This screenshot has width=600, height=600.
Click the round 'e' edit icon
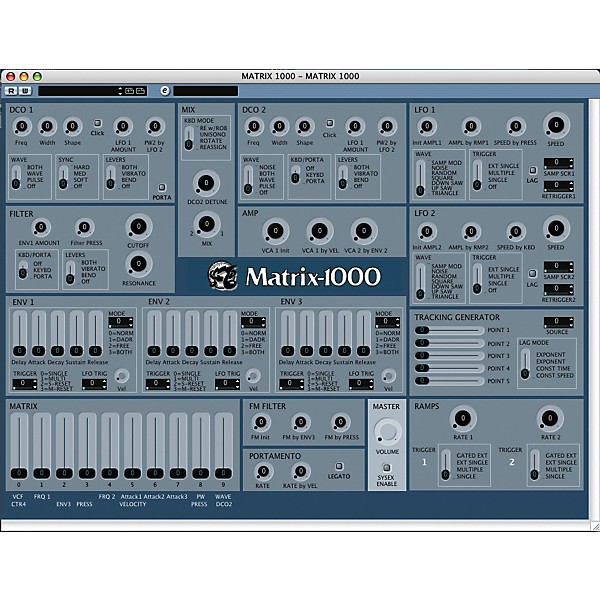165,91
